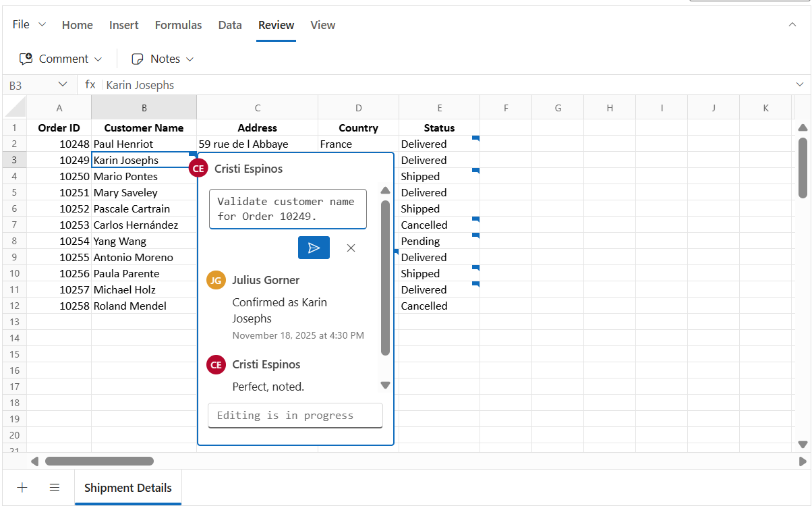Image resolution: width=812 pixels, height=506 pixels.
Task: Click the Yang Wang cell
Action: pyautogui.click(x=144, y=241)
